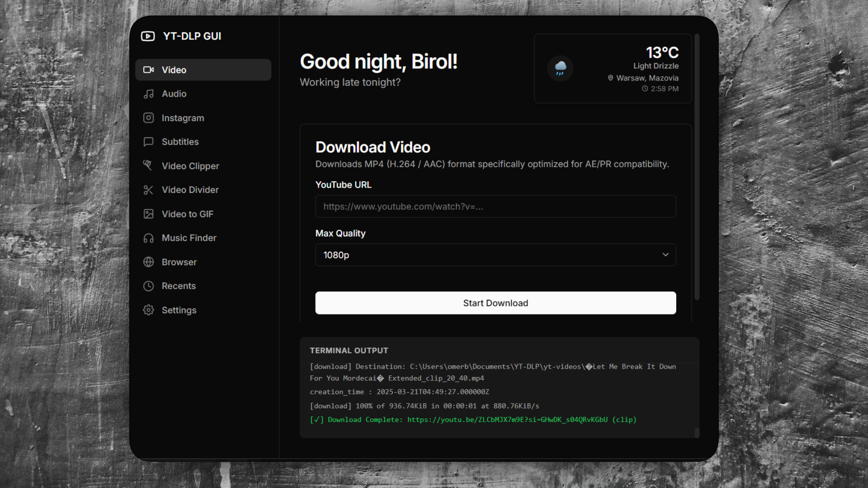This screenshot has width=868, height=488.
Task: Open the Video Divider tool label
Action: [x=190, y=190]
